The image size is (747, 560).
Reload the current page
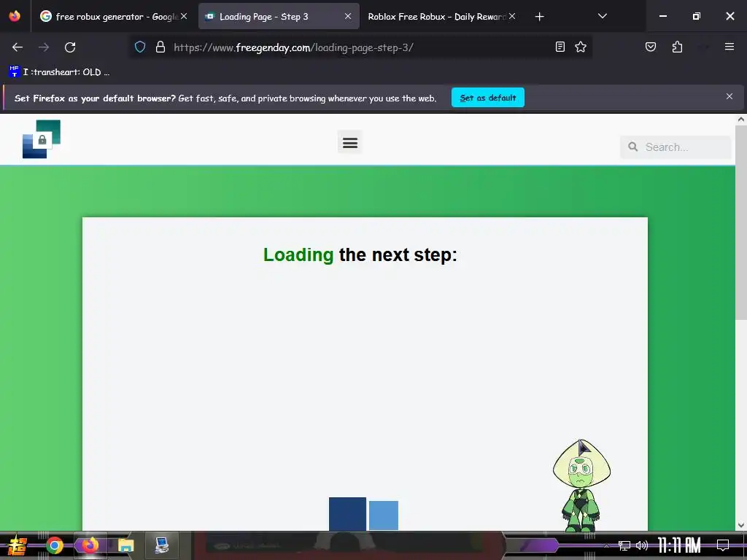(x=70, y=47)
